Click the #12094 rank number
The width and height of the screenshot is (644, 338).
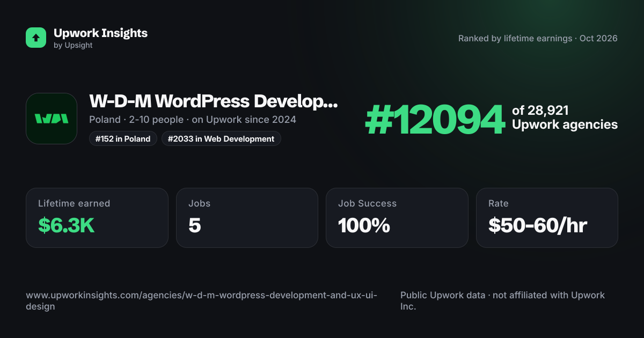(x=435, y=120)
